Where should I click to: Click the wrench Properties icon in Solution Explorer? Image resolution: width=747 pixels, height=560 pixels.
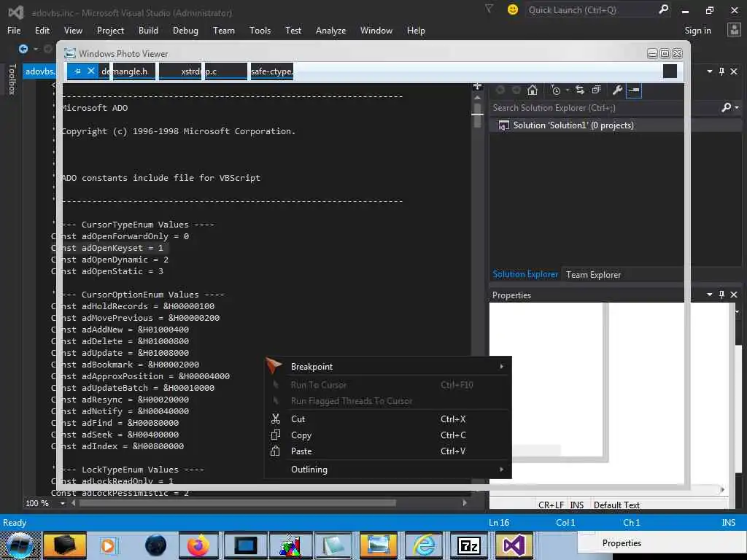617,90
